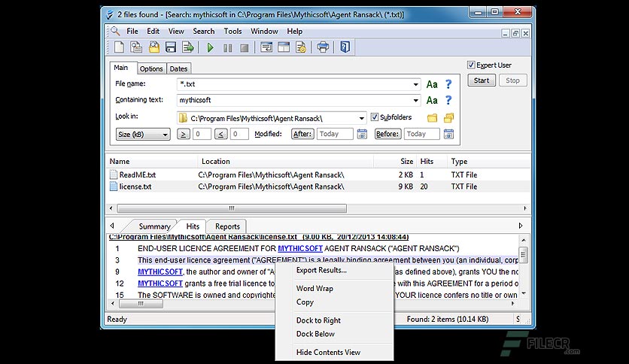Screen dimensions: 629x364
Task: Expand the Containing text dropdown arrow
Action: (415, 100)
